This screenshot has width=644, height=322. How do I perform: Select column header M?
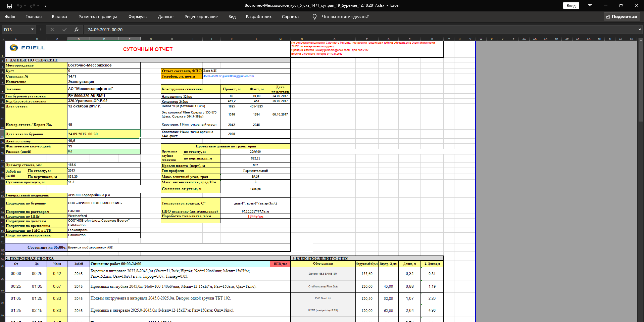[x=280, y=39]
